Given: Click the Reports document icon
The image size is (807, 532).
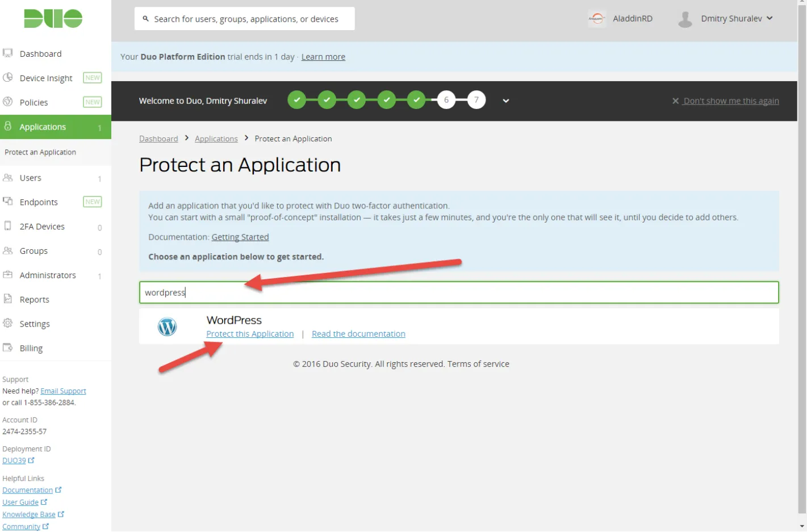Looking at the screenshot, I should [8, 299].
